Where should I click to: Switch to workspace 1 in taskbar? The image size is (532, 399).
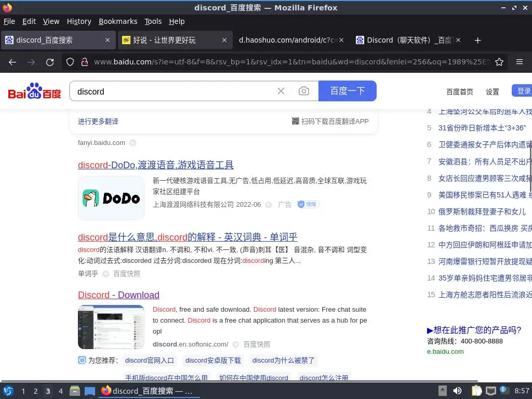(23, 391)
